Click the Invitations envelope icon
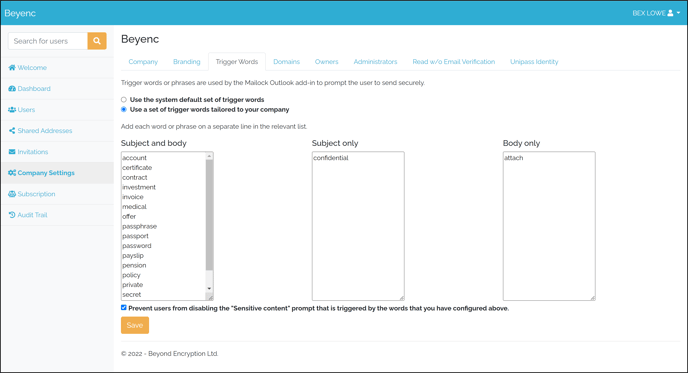688x373 pixels. tap(12, 152)
